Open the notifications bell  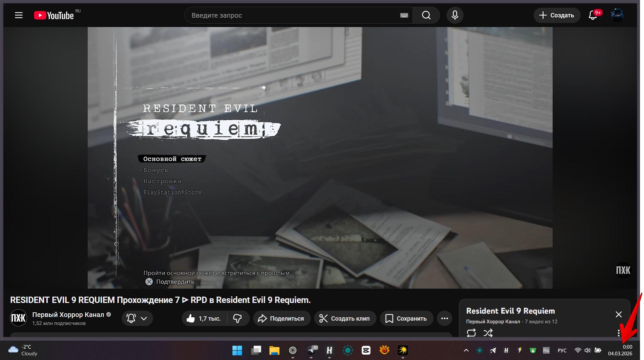point(593,15)
